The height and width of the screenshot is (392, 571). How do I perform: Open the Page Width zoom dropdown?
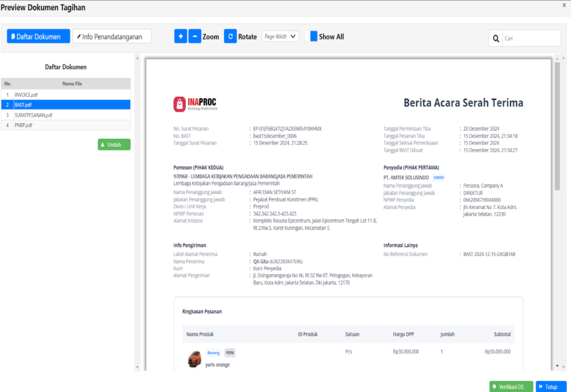280,37
